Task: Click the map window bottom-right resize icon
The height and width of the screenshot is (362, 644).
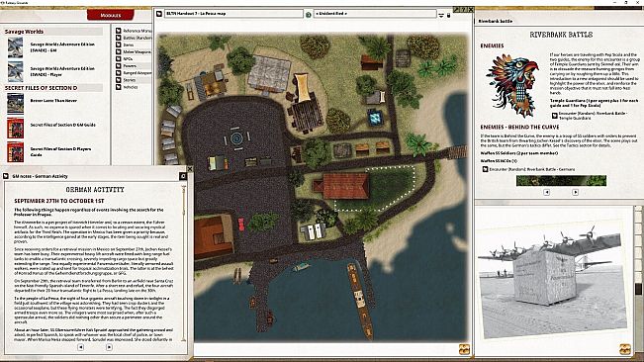Action: (x=464, y=349)
